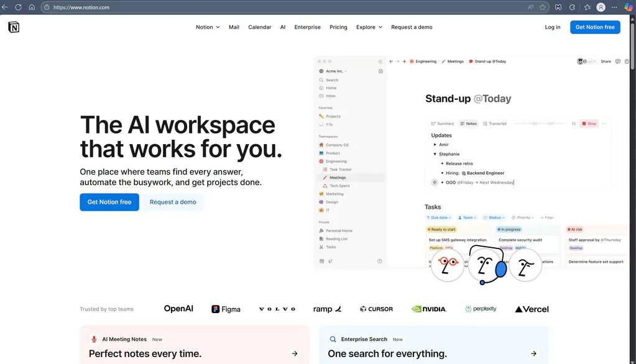
Task: Click the arrow on AI Meeting Notes card
Action: point(295,353)
